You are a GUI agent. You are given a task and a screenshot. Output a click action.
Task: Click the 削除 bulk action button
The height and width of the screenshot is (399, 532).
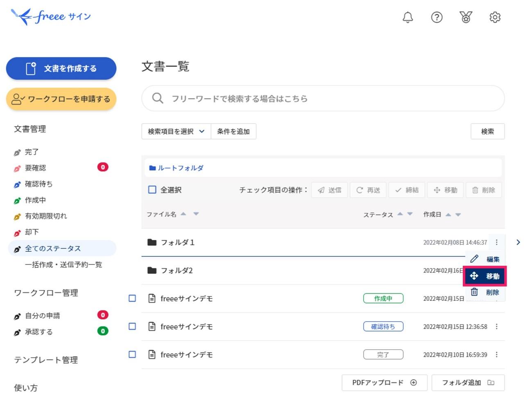click(x=484, y=190)
